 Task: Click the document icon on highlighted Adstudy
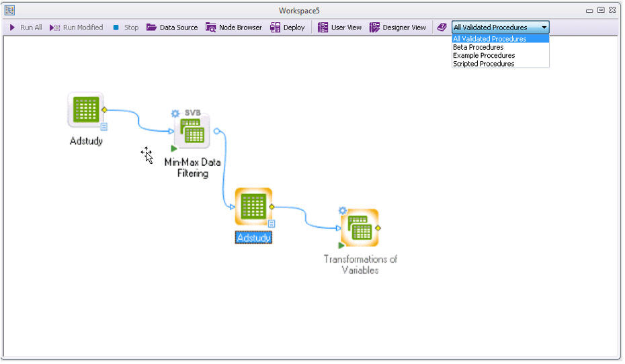coord(272,224)
